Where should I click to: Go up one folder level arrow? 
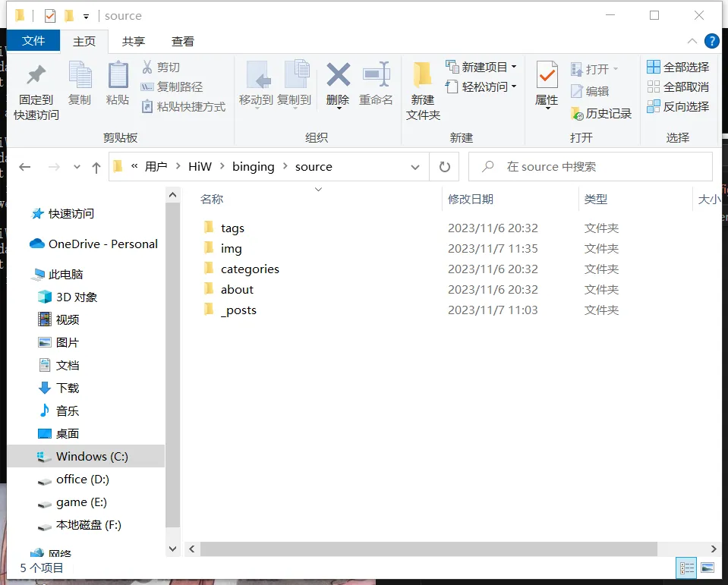[96, 167]
